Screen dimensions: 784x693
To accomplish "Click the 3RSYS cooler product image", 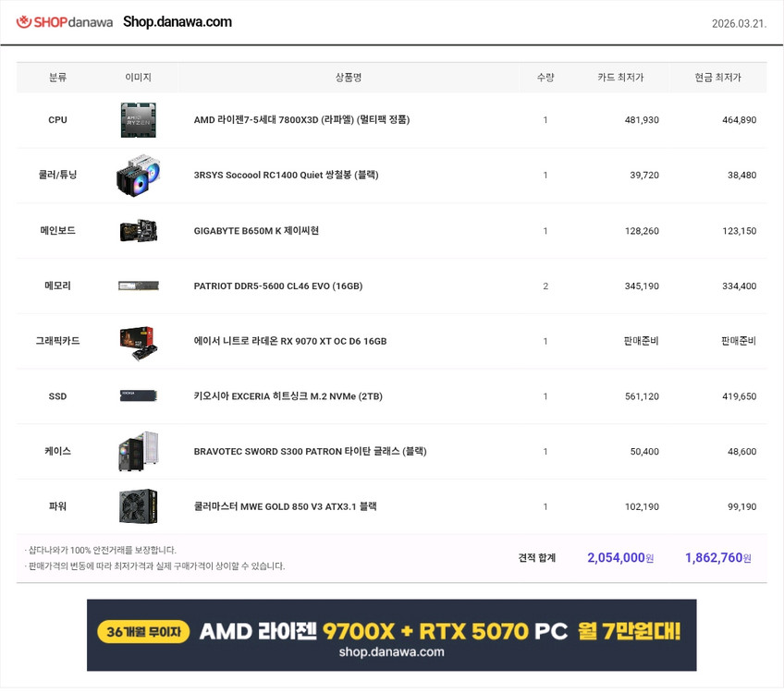I will point(138,175).
